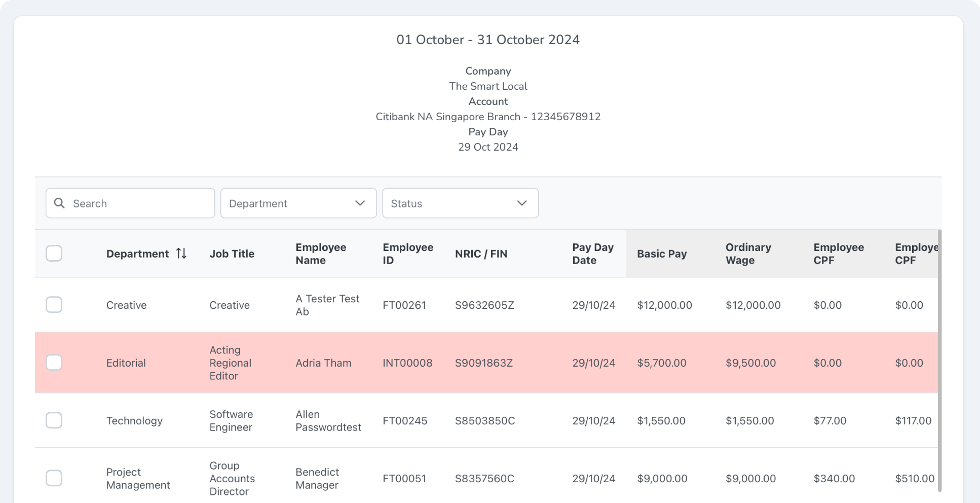Screen dimensions: 980x503
Task: Select Allen Passwordtest row checkbox
Action: coord(54,420)
